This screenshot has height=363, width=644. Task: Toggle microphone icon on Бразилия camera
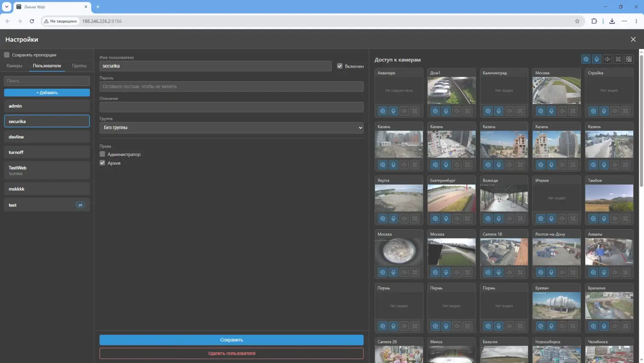(604, 326)
